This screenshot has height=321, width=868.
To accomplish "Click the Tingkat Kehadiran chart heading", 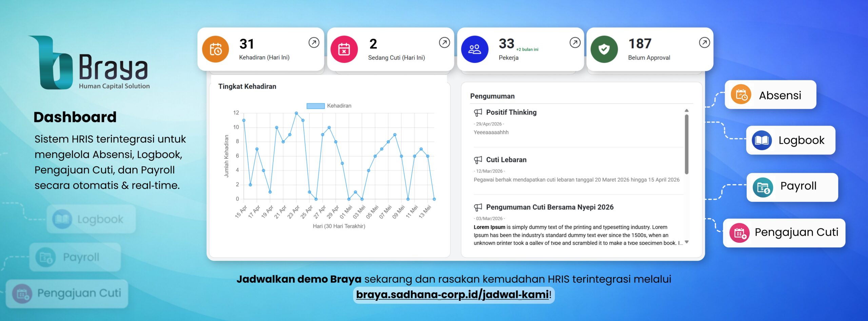I will click(247, 86).
